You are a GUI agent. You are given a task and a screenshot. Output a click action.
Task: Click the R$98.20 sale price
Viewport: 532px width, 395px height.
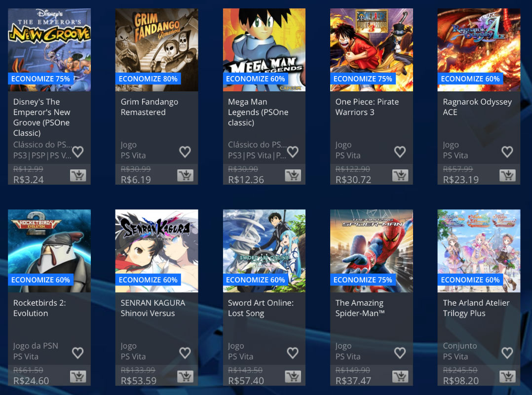(x=461, y=381)
